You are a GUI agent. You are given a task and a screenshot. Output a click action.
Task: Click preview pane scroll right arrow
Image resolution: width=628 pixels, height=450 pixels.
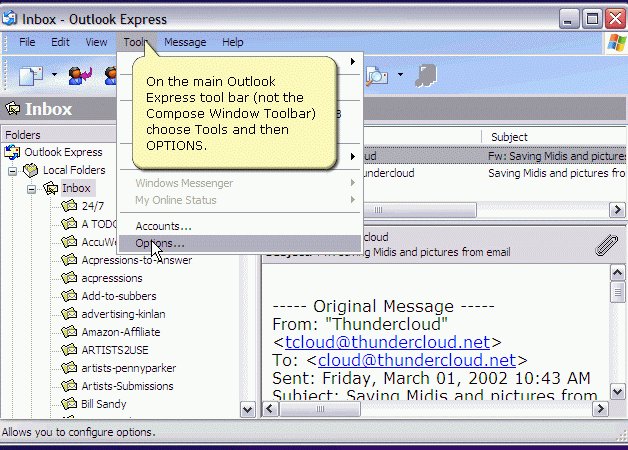click(x=600, y=409)
